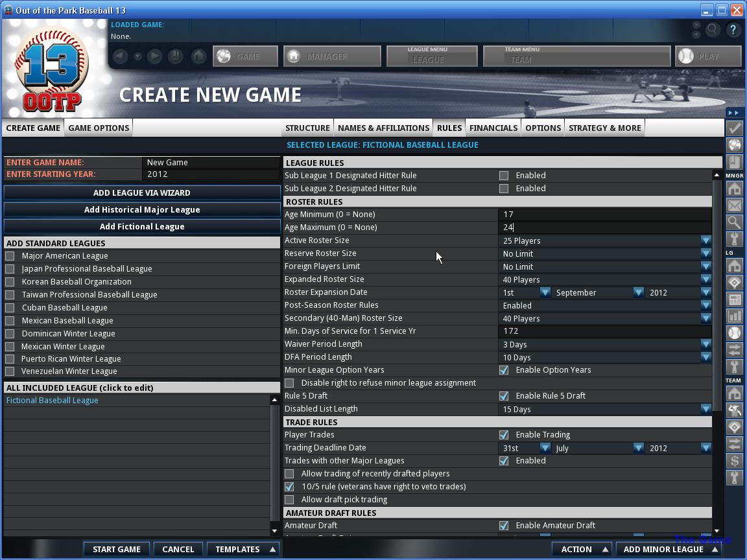Click the help question mark icon
The width and height of the screenshot is (747, 560).
tap(733, 30)
